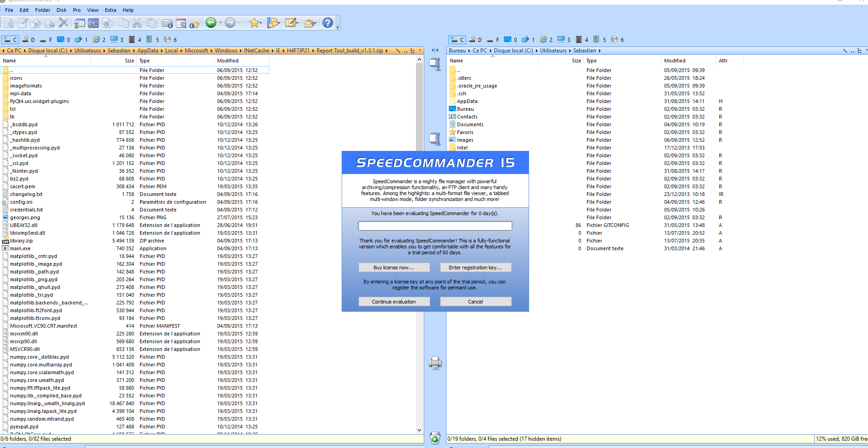This screenshot has height=448, width=868.
Task: Click the left panel vertical scrollbar down arrow
Action: point(420,430)
